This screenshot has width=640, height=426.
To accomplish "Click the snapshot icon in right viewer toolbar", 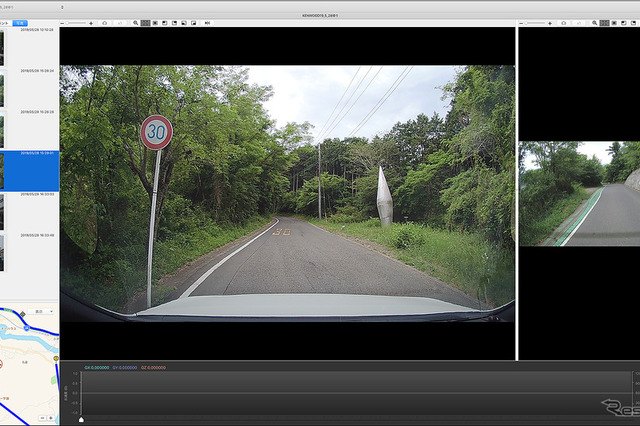I will tap(564, 23).
